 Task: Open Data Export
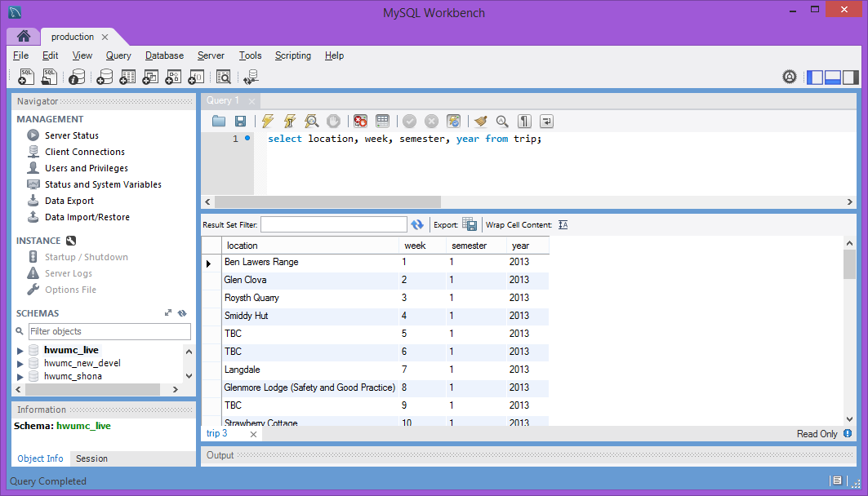(69, 201)
